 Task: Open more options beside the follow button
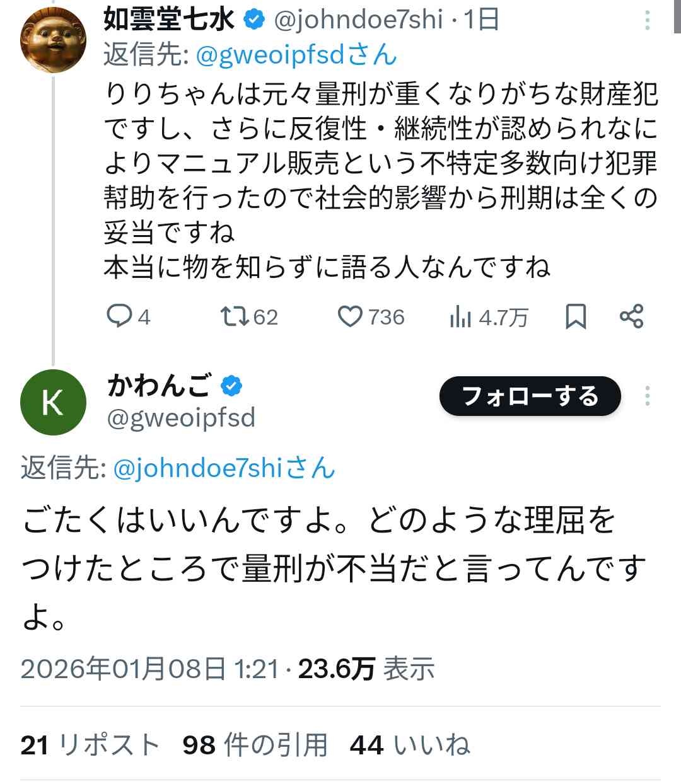tap(647, 396)
